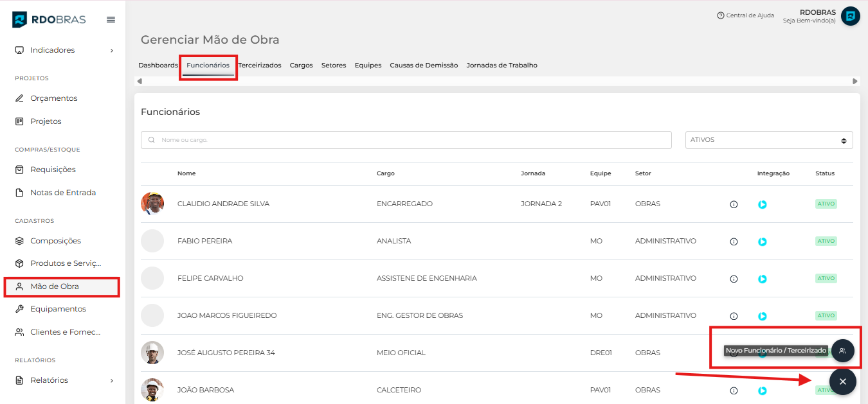Go to Equipamentos in the sidebar

pos(58,309)
